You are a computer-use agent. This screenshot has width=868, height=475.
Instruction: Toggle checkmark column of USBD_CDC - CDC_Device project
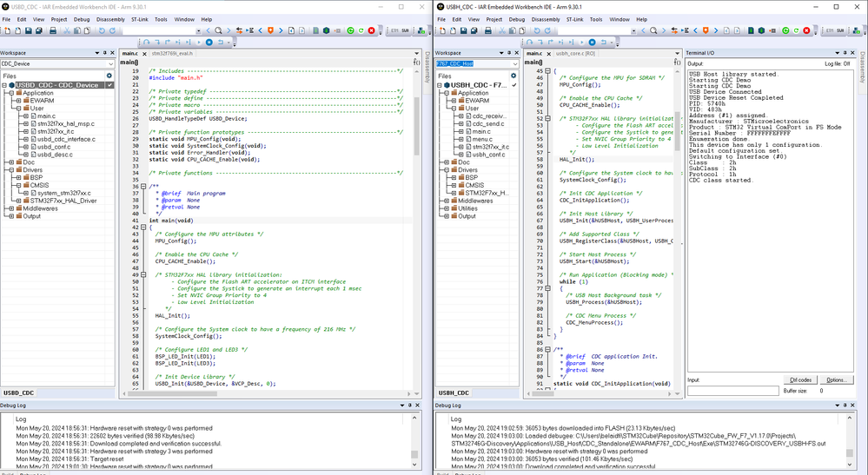pos(109,85)
